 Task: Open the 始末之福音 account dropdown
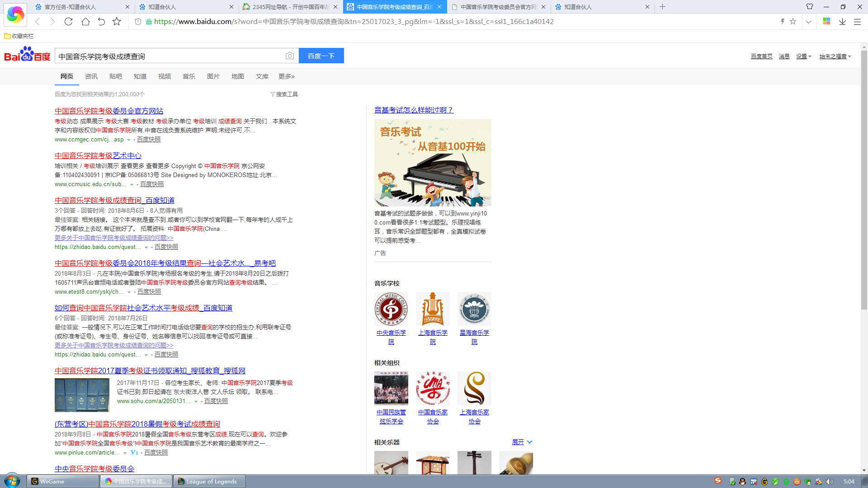pyautogui.click(x=835, y=56)
